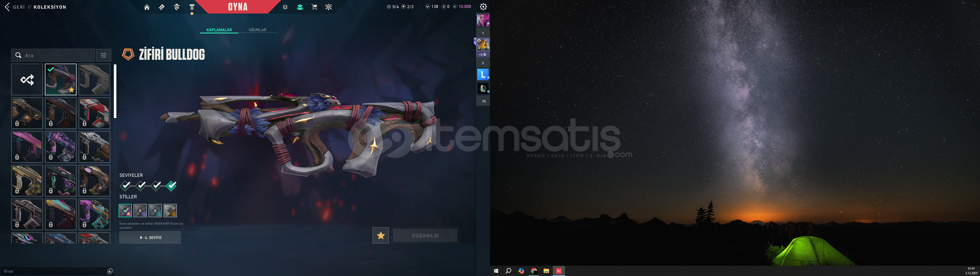980x276 pixels.
Task: Play the 4. Seviye preview
Action: (150, 237)
